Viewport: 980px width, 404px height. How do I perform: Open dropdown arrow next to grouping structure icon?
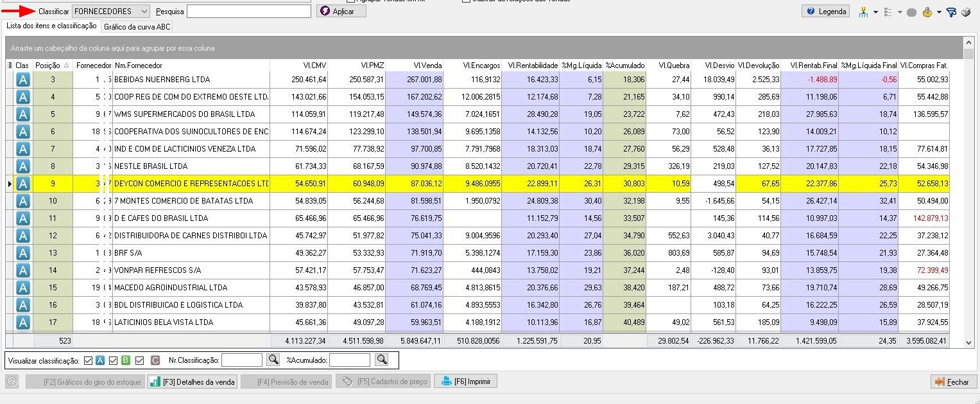[x=875, y=12]
